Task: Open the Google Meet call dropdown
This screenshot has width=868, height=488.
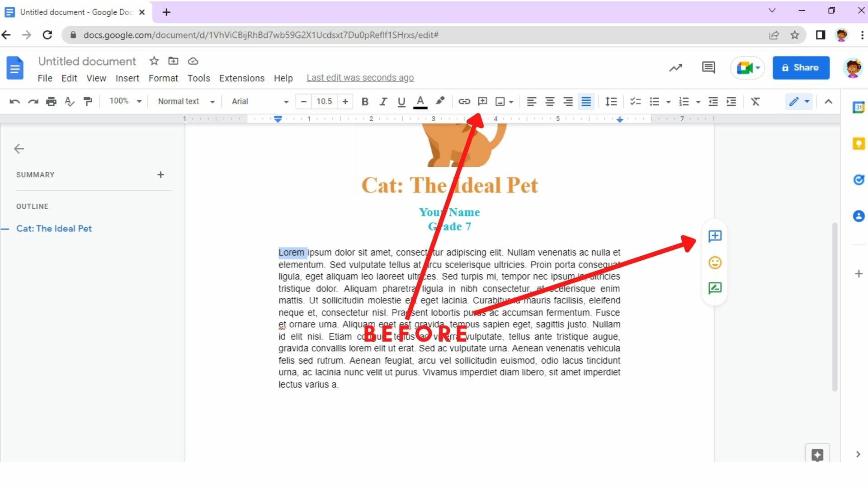Action: tap(747, 68)
